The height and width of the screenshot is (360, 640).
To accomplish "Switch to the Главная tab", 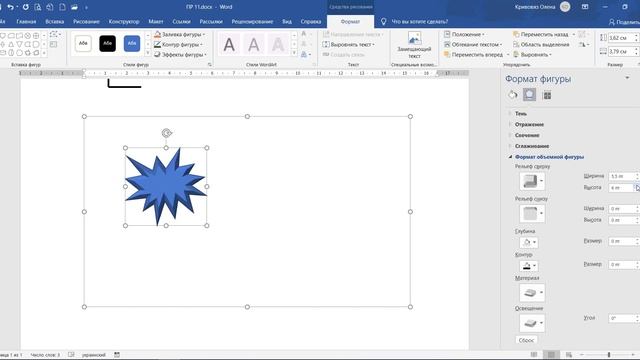I will pos(26,22).
